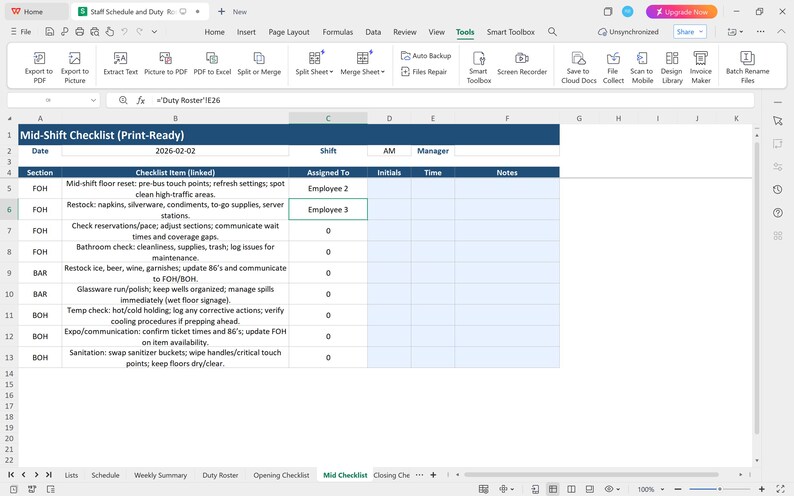Viewport: 794px width, 496px height.
Task: Switch to the Page Layout tab
Action: 289,32
